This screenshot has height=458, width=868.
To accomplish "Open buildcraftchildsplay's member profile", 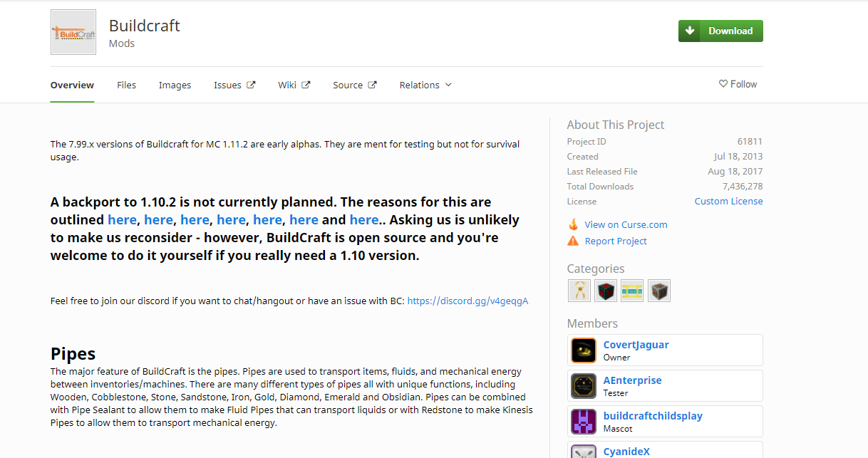I will coord(653,416).
